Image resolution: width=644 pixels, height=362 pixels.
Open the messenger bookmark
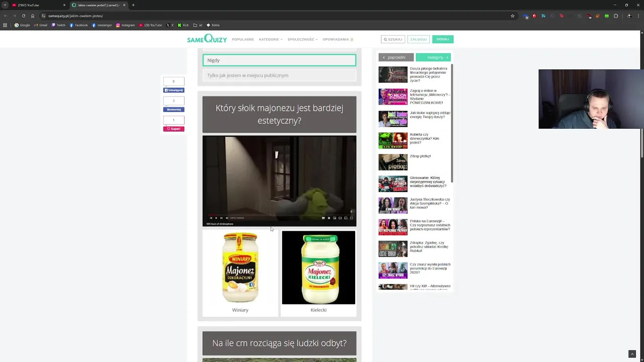pos(102,25)
